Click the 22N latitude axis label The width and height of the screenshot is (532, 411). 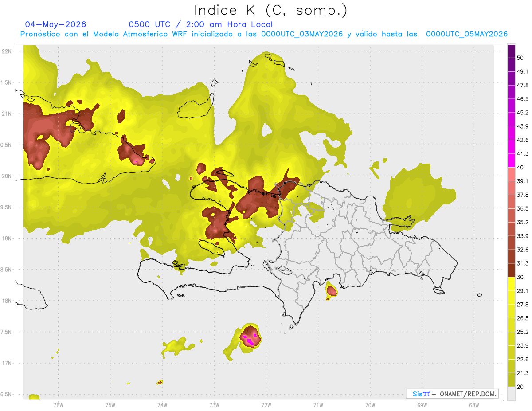7,51
